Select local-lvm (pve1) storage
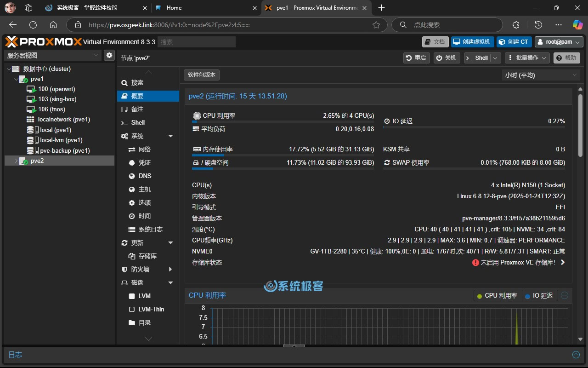The height and width of the screenshot is (368, 588). [x=61, y=140]
